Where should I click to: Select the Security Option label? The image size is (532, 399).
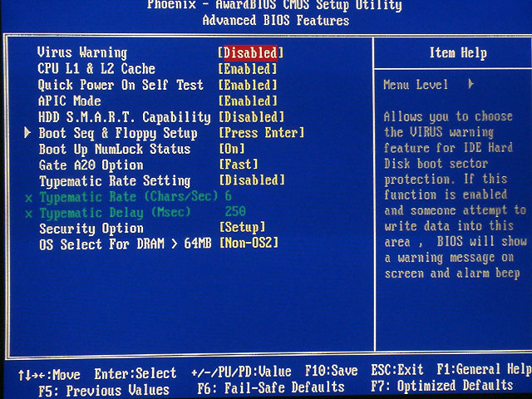91,229
